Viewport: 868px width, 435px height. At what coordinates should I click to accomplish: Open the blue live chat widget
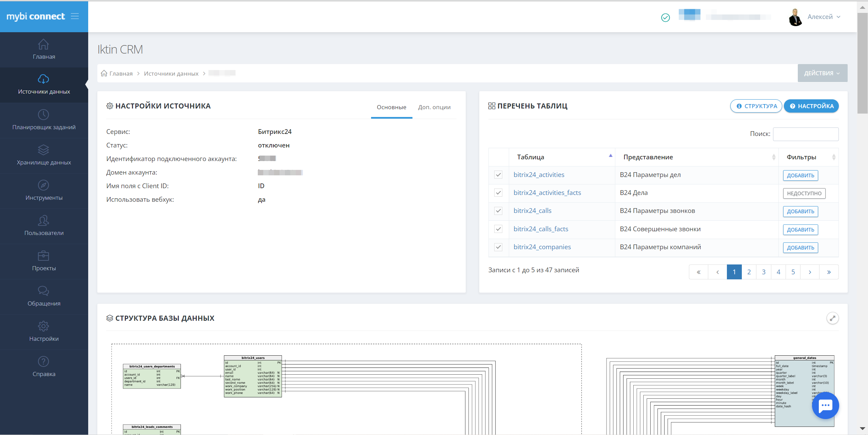tap(825, 406)
